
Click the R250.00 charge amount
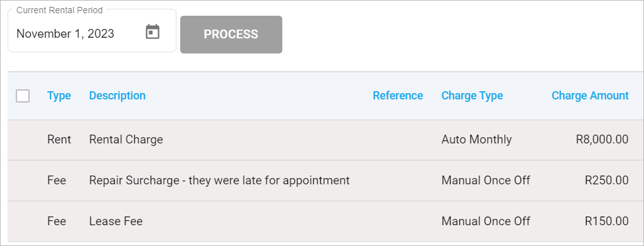tap(607, 181)
